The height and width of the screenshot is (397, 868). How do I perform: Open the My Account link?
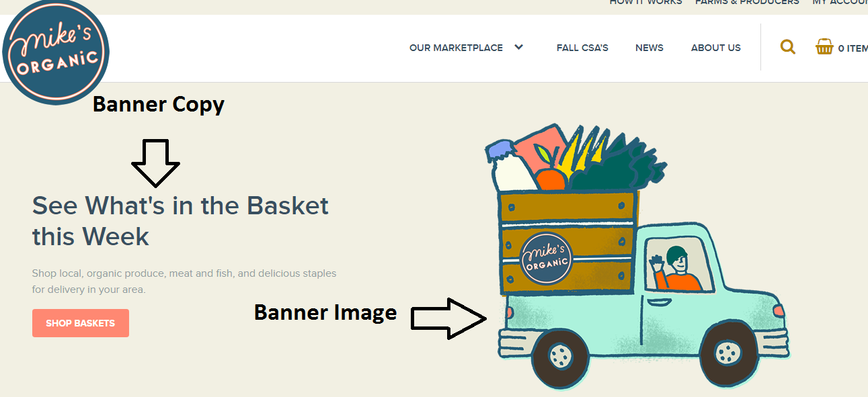(840, 3)
